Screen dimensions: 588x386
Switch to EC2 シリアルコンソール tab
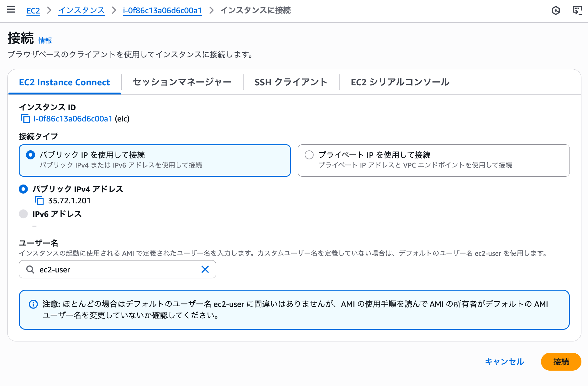click(400, 82)
